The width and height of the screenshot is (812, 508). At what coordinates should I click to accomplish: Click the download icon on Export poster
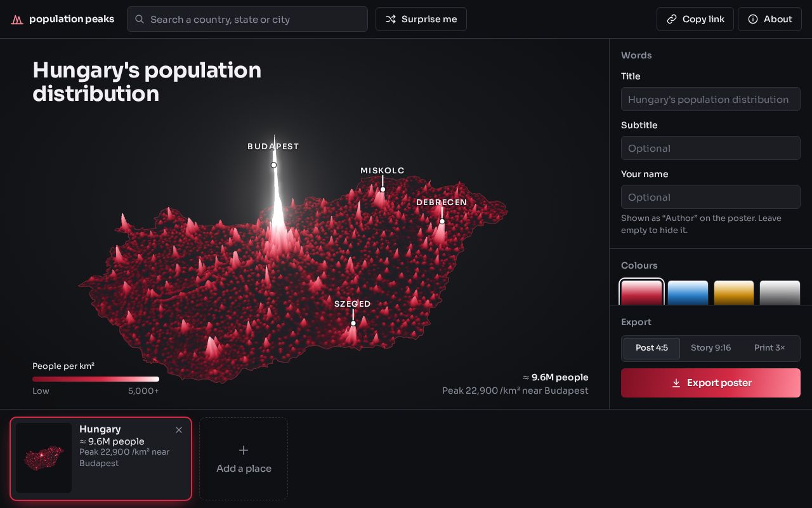click(676, 383)
